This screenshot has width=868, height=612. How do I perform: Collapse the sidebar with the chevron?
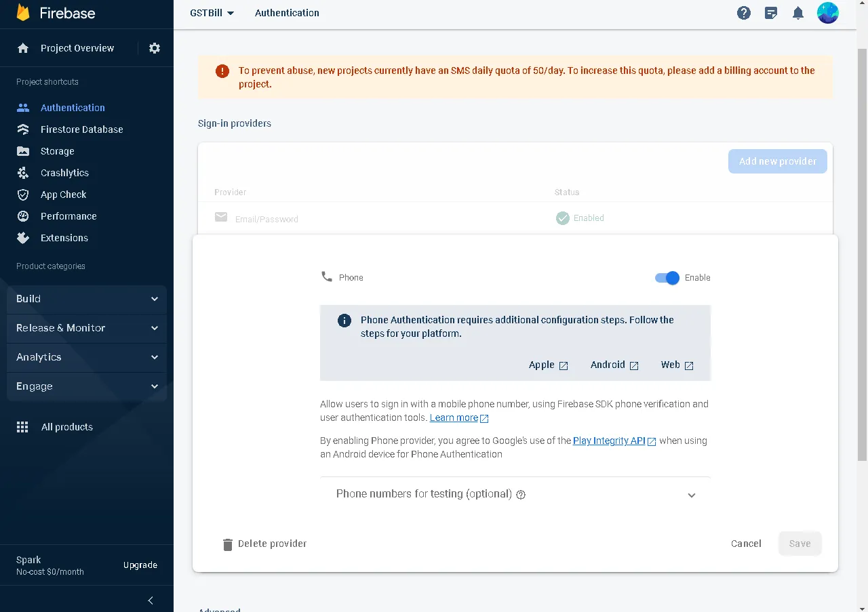point(151,600)
